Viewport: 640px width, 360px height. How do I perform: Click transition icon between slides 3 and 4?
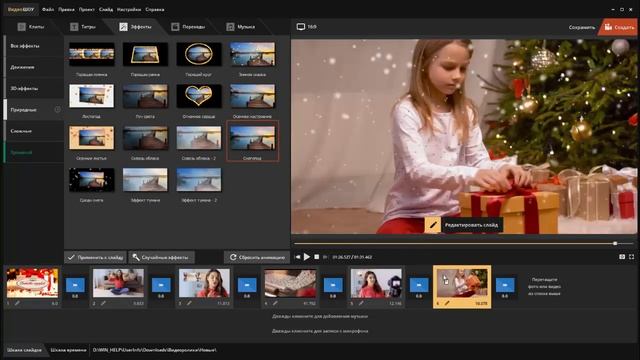[247, 285]
